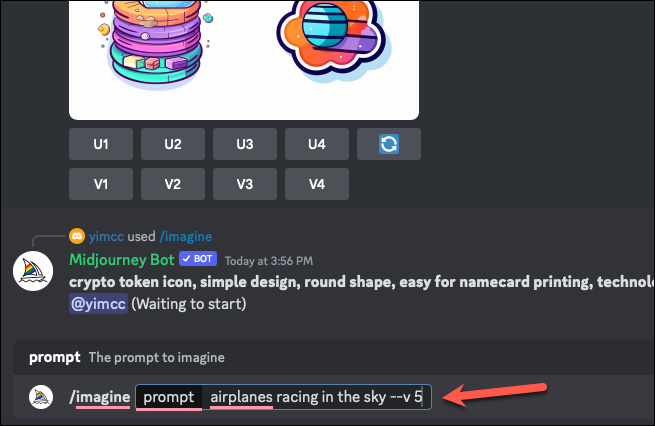655x426 pixels.
Task: Click the blue regenerate refresh icon button
Action: (388, 144)
